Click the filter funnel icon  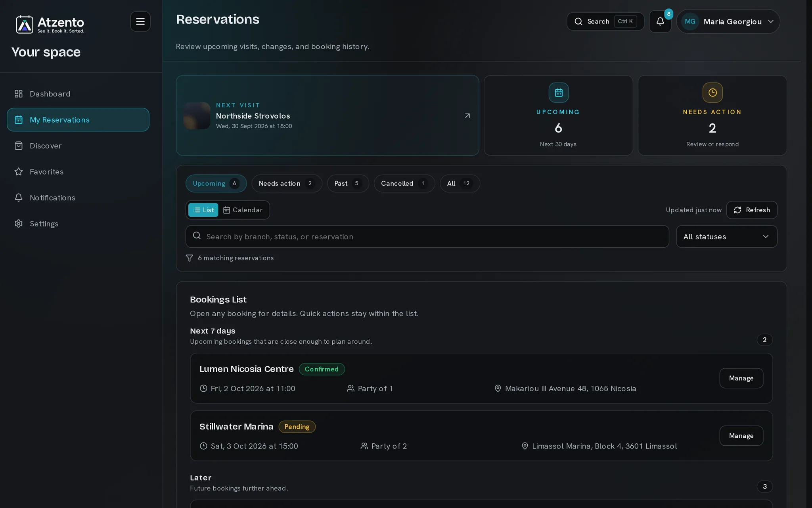[x=190, y=258]
